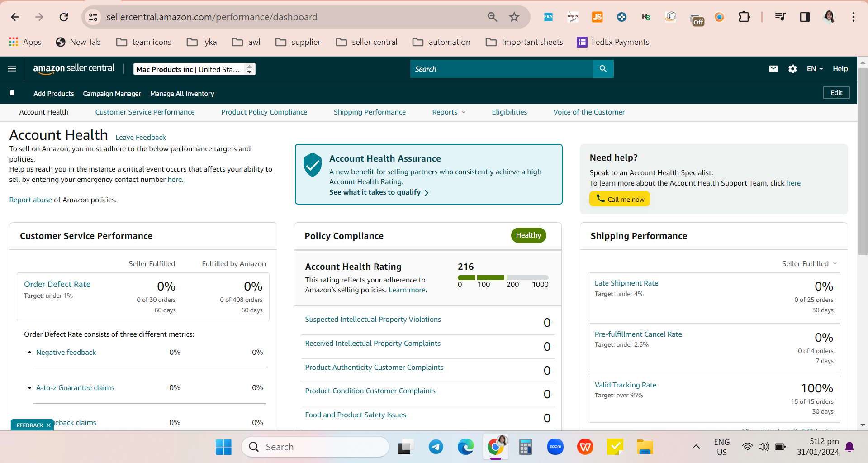Open the Account Health tab

coord(44,112)
